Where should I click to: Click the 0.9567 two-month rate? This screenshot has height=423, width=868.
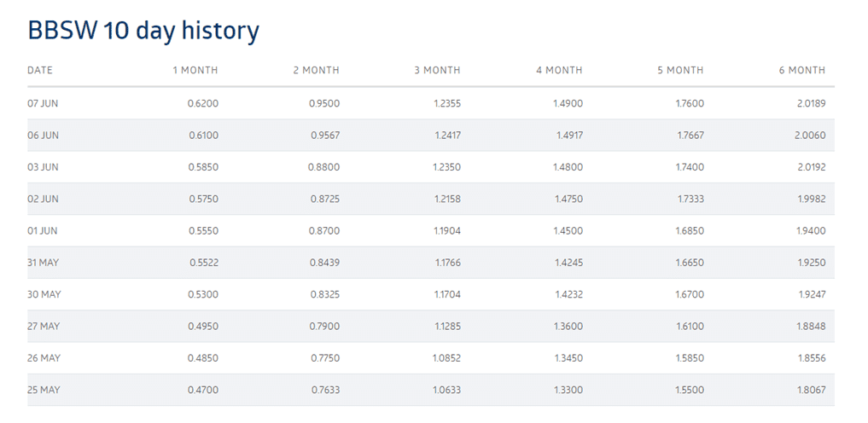(324, 136)
